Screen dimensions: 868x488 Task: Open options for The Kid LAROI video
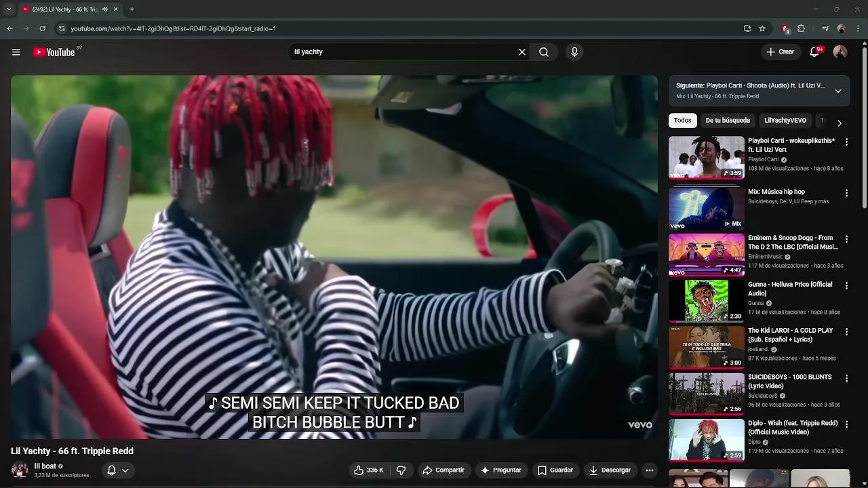pyautogui.click(x=846, y=331)
